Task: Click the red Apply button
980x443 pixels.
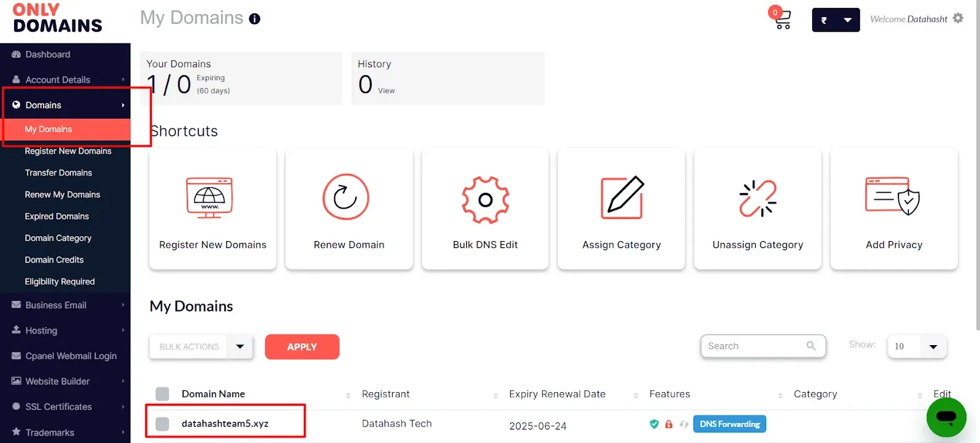Action: tap(302, 347)
